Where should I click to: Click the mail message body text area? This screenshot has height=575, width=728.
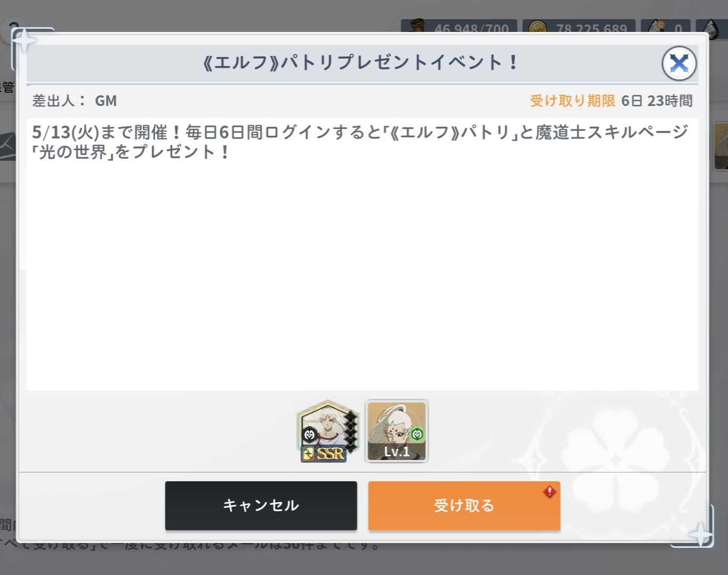[x=362, y=254]
